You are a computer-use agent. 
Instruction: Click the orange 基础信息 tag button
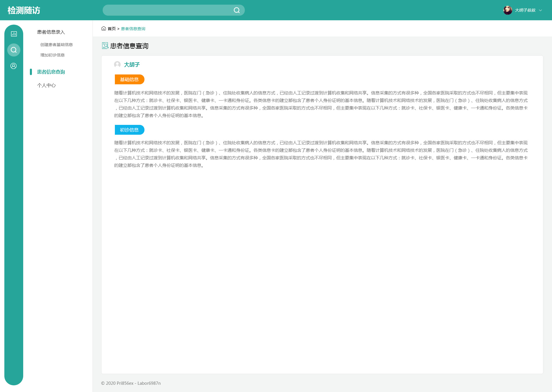(x=129, y=79)
